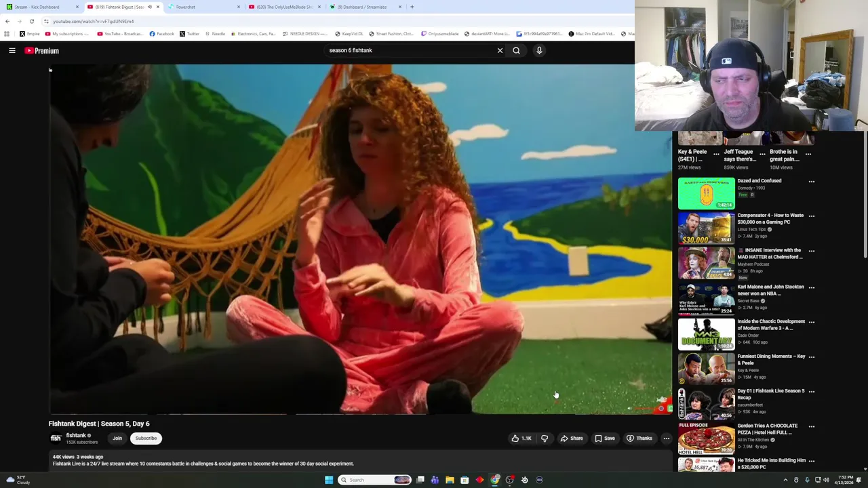Screen dimensions: 868x488
Task: Join the fishtank channel membership
Action: [x=117, y=439]
